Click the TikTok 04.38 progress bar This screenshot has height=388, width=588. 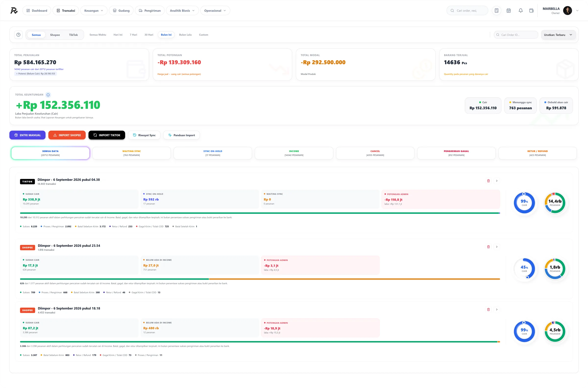click(x=260, y=213)
